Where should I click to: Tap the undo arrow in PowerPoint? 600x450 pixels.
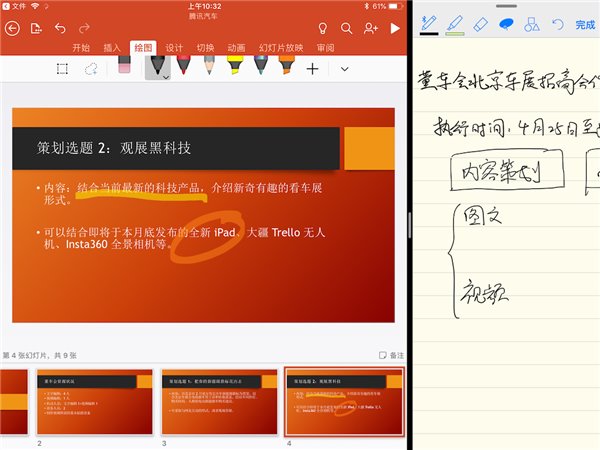[x=61, y=29]
